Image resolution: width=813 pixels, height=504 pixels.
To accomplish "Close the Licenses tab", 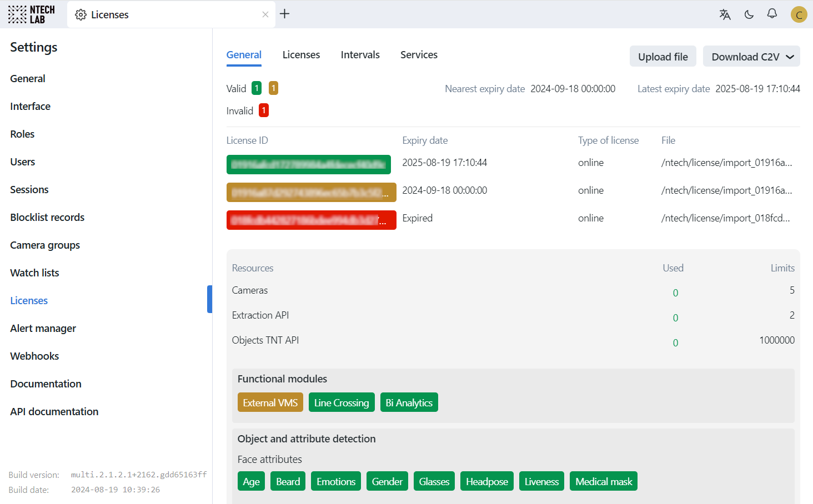I will (x=265, y=14).
